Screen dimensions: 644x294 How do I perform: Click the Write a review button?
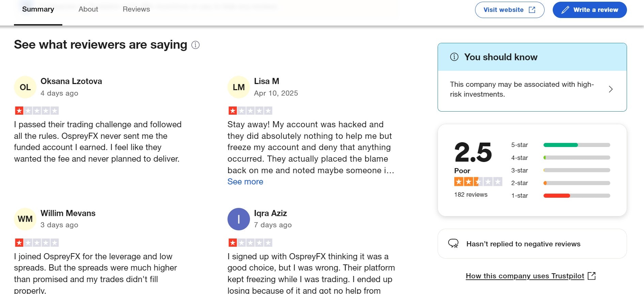(x=590, y=10)
